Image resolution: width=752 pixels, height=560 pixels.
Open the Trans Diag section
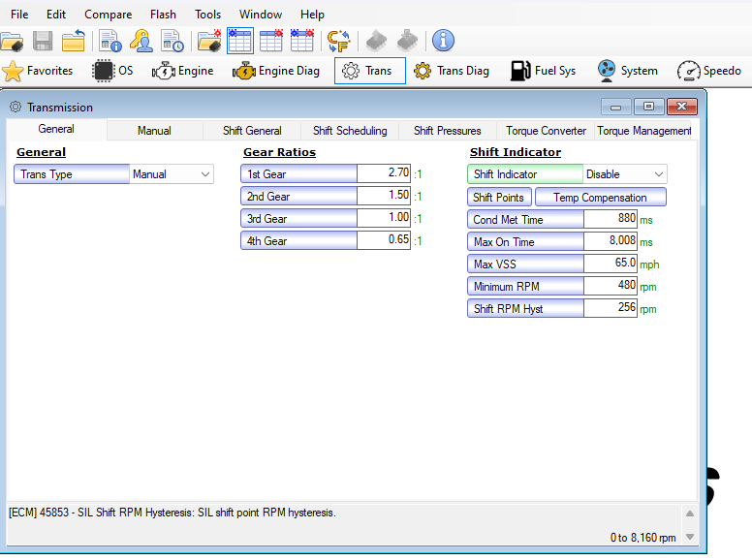[x=451, y=71]
